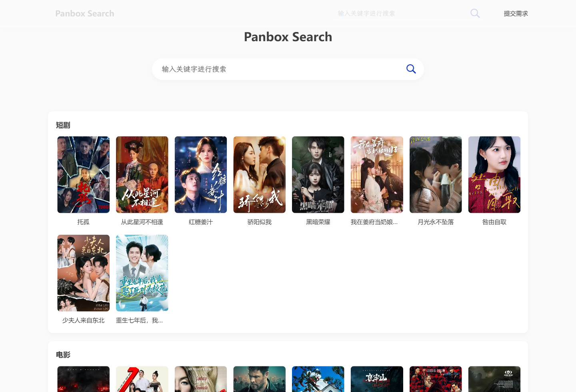This screenshot has width=576, height=392.
Task: Click the 短剧 section heading
Action: [x=63, y=125]
